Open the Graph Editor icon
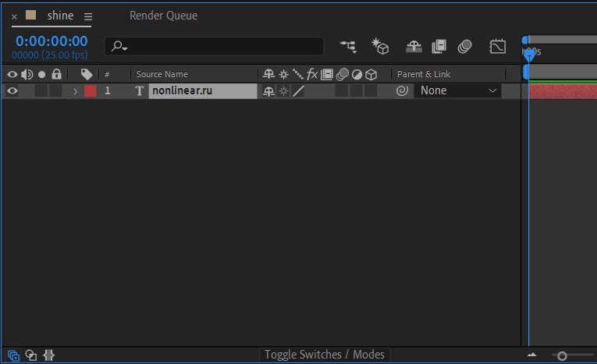597x364 pixels. (x=497, y=47)
